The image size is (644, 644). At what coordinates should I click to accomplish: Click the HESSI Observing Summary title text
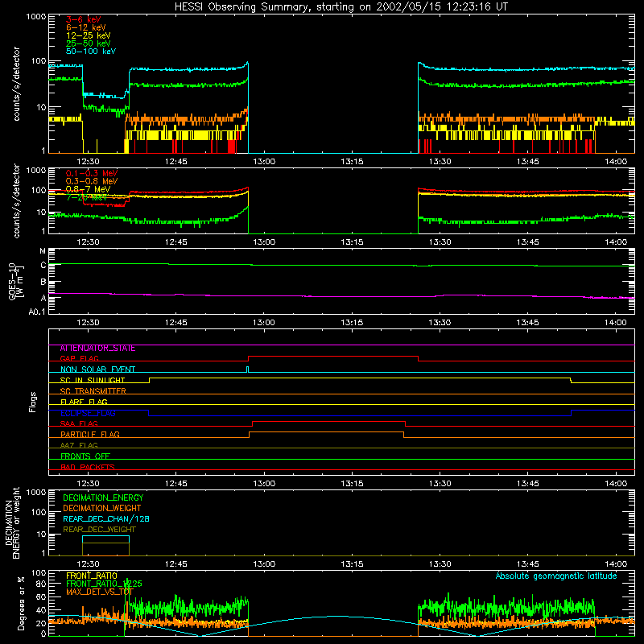tap(341, 7)
